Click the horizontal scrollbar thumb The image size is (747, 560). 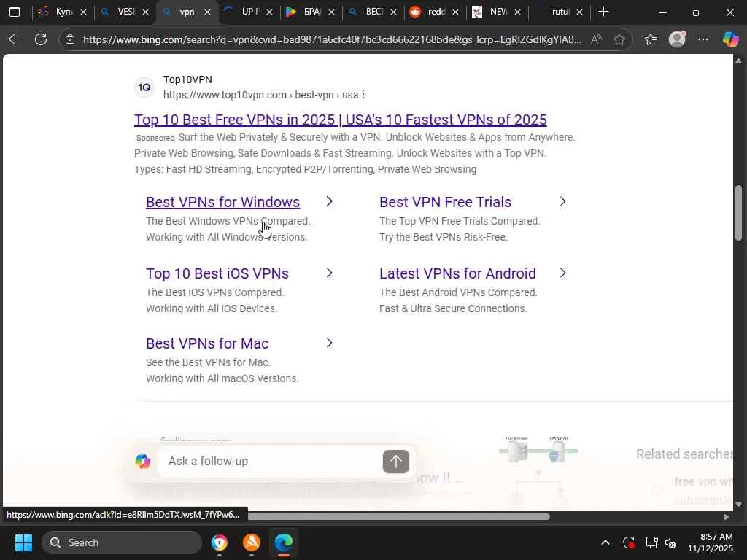coord(398,517)
